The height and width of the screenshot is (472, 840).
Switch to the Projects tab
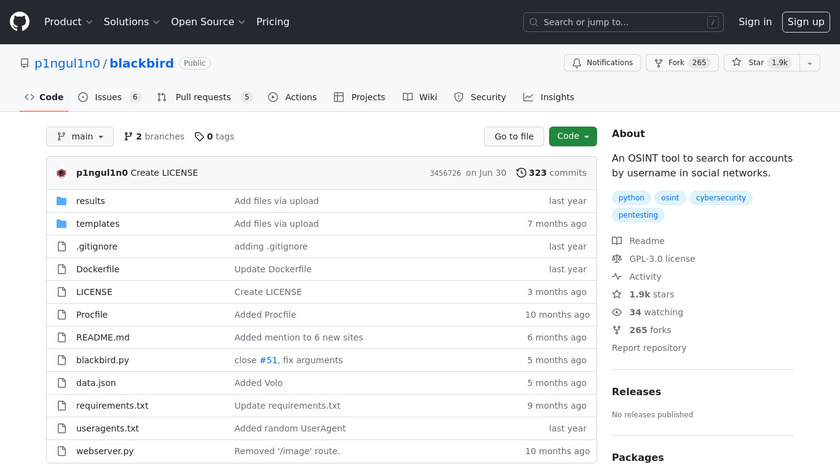tap(359, 97)
